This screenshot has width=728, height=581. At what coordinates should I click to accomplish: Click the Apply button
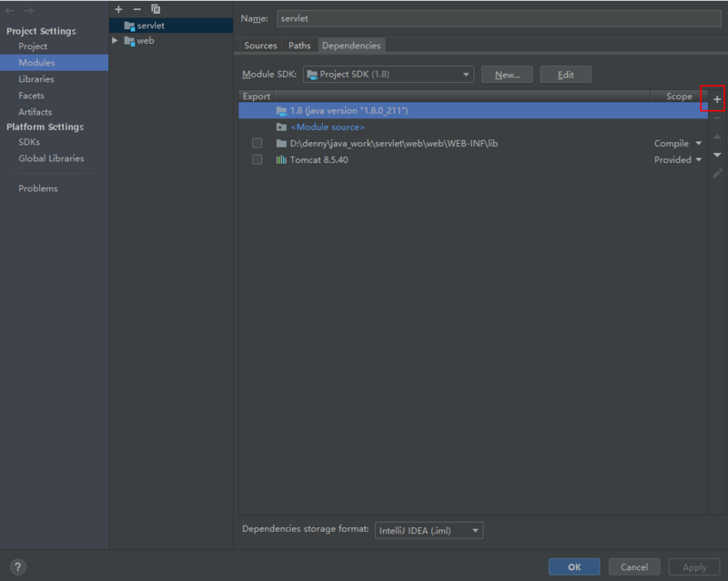pyautogui.click(x=694, y=567)
